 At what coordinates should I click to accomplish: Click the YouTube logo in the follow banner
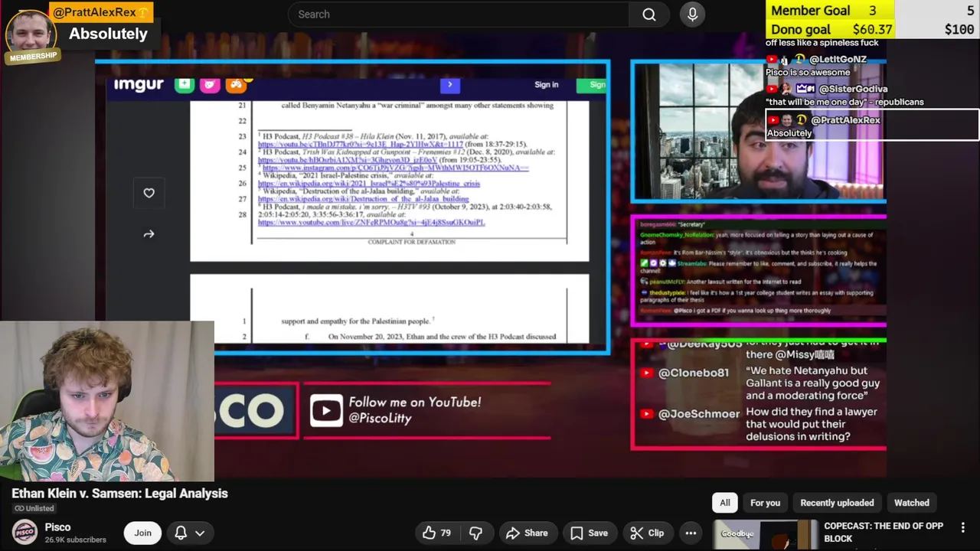tap(326, 411)
